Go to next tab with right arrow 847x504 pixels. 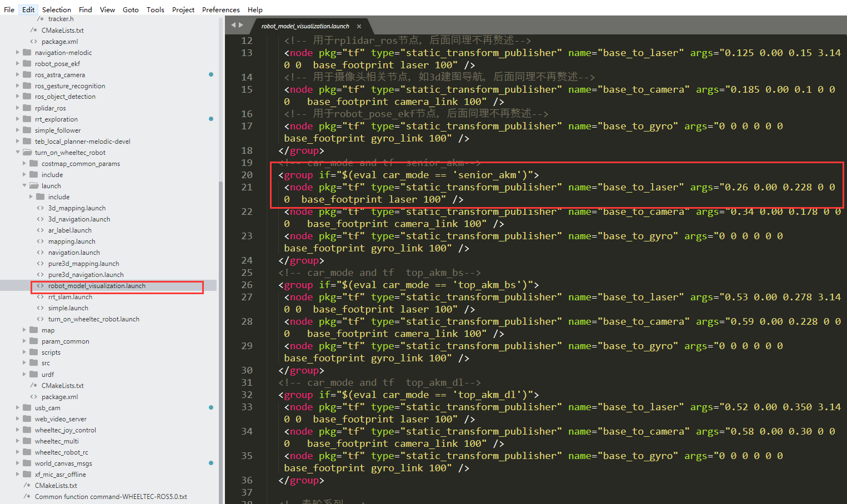click(x=240, y=24)
